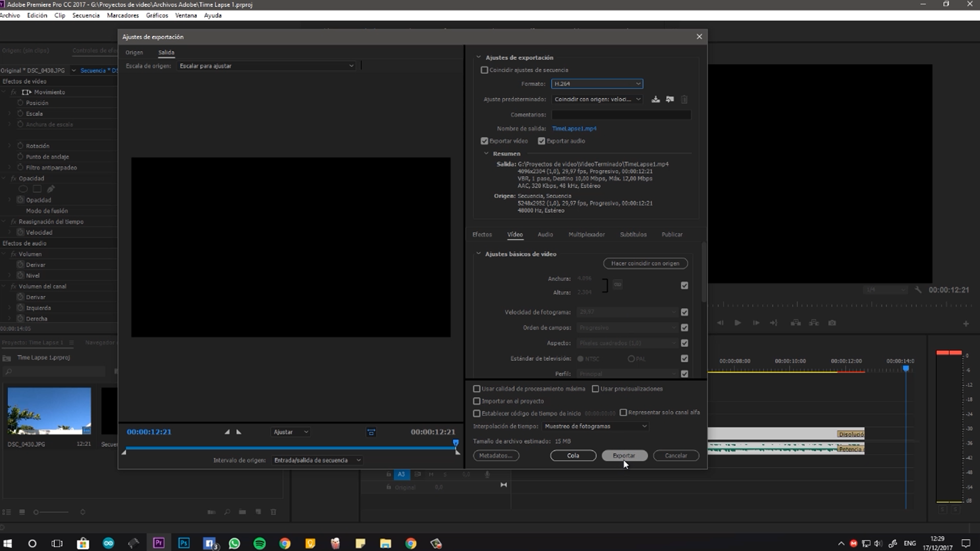Switch to the Efectos tab
Screen dimensions: 980x551
[x=482, y=234]
